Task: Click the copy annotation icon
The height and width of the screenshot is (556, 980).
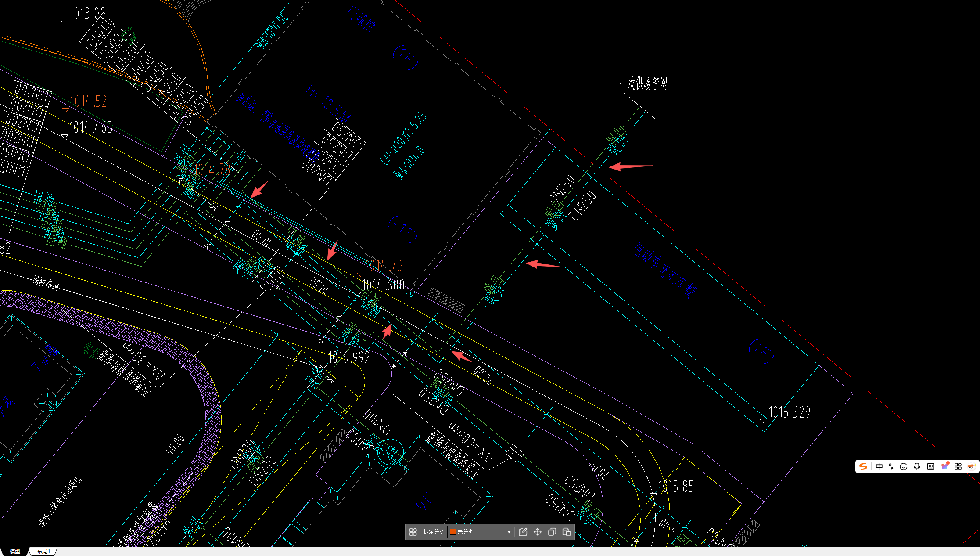Action: click(552, 532)
